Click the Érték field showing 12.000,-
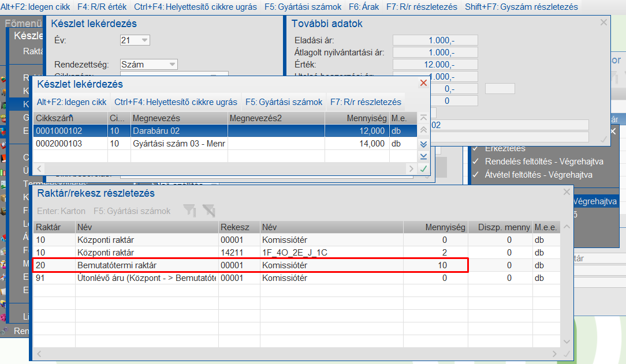 point(435,65)
